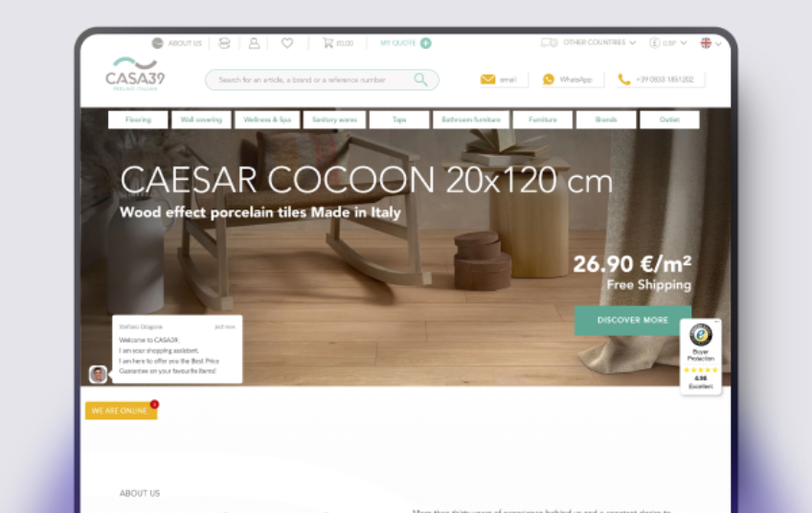Click the About Us globe icon

[x=157, y=43]
